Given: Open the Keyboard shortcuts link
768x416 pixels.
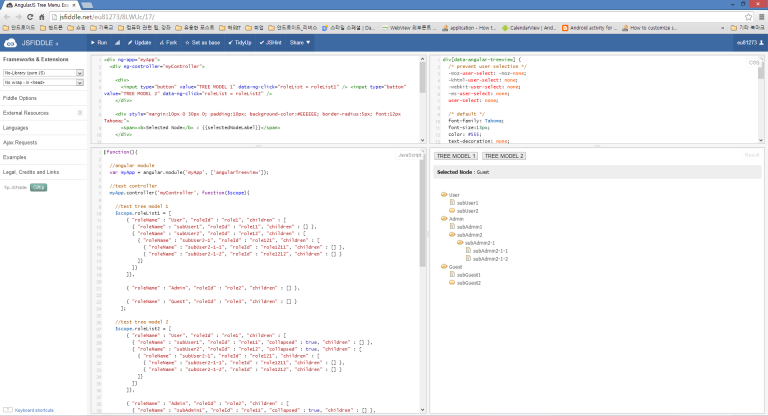Looking at the screenshot, I should [x=36, y=410].
